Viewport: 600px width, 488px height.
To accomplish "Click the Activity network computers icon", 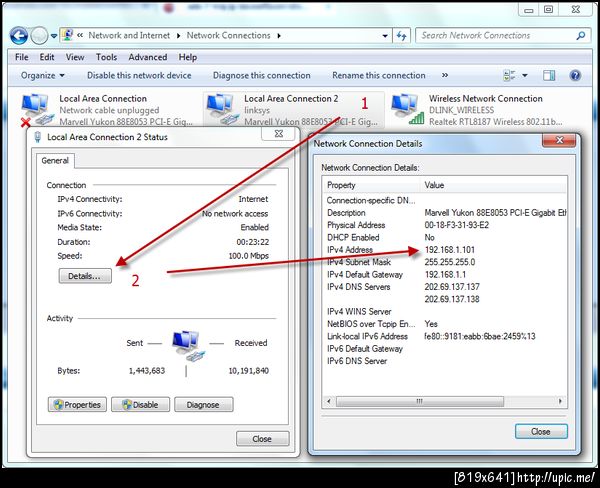I will [187, 345].
